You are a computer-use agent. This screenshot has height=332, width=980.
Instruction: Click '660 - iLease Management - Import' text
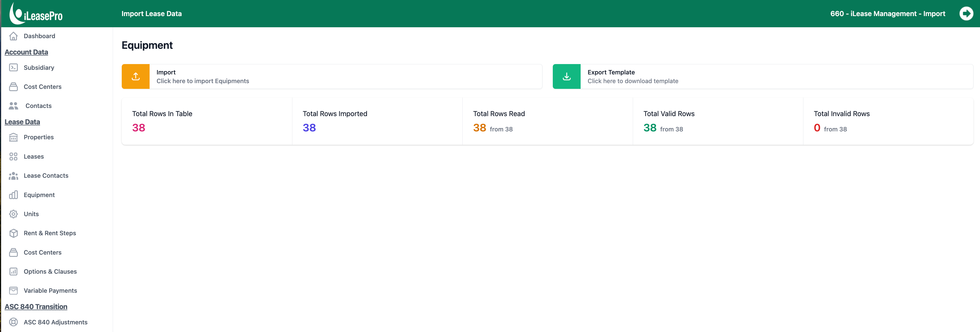(x=887, y=14)
